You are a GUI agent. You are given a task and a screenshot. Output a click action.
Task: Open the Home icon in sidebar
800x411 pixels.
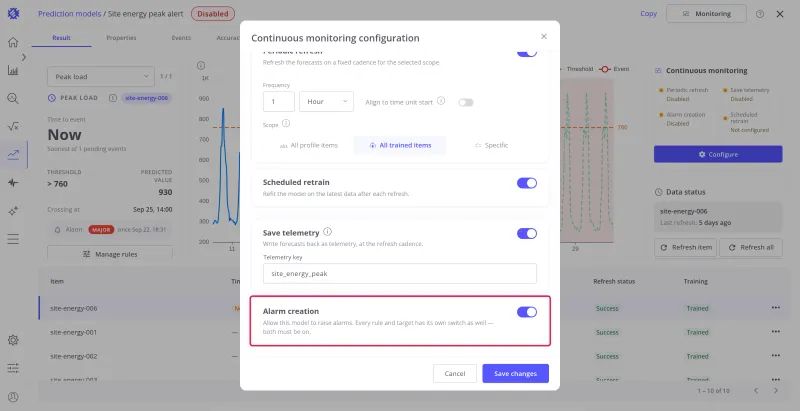pos(13,42)
